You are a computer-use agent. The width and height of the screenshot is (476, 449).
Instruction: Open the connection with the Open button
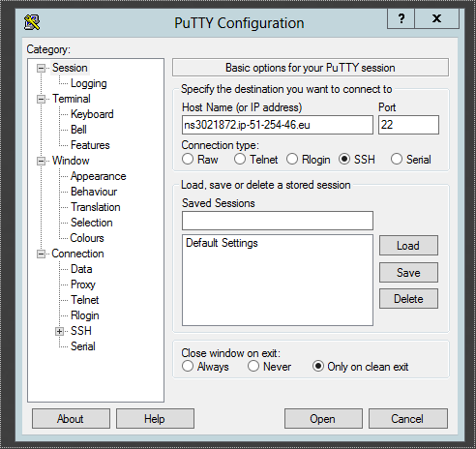click(x=323, y=419)
